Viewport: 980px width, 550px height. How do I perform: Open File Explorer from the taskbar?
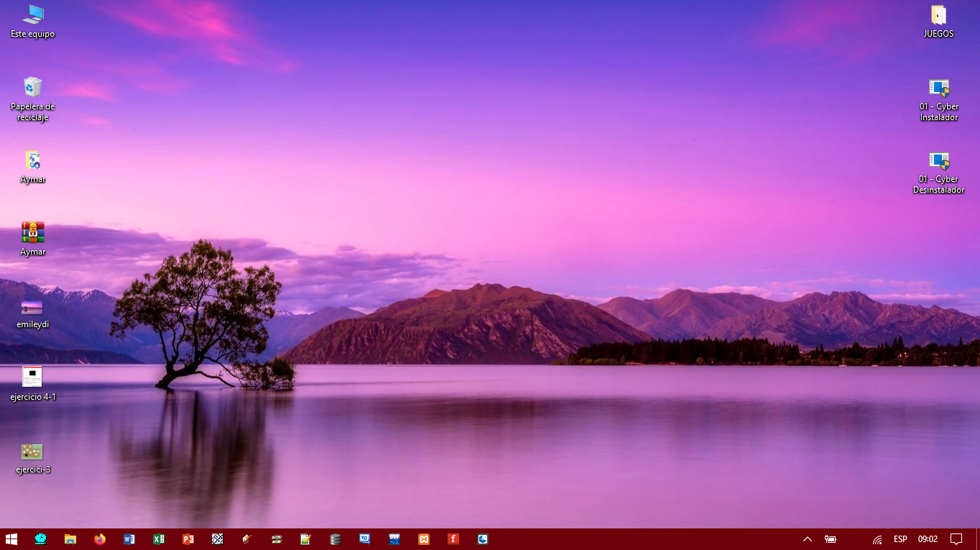pos(70,538)
